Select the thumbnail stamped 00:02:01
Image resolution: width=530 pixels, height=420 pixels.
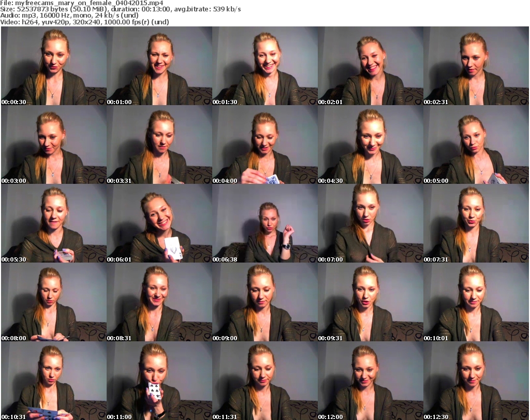[x=371, y=66]
